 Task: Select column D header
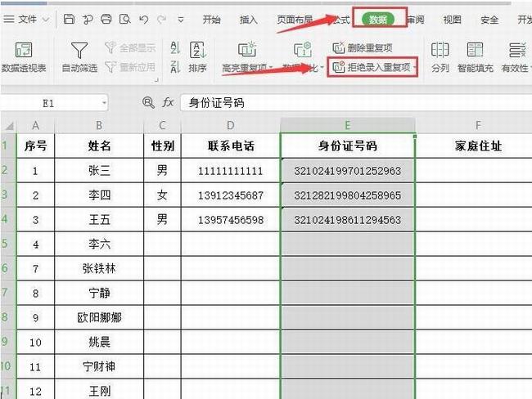click(231, 125)
